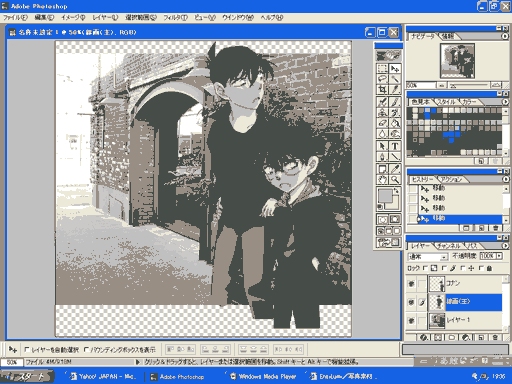Select the Paintbrush tool
512x384 pixels.
coord(395,102)
